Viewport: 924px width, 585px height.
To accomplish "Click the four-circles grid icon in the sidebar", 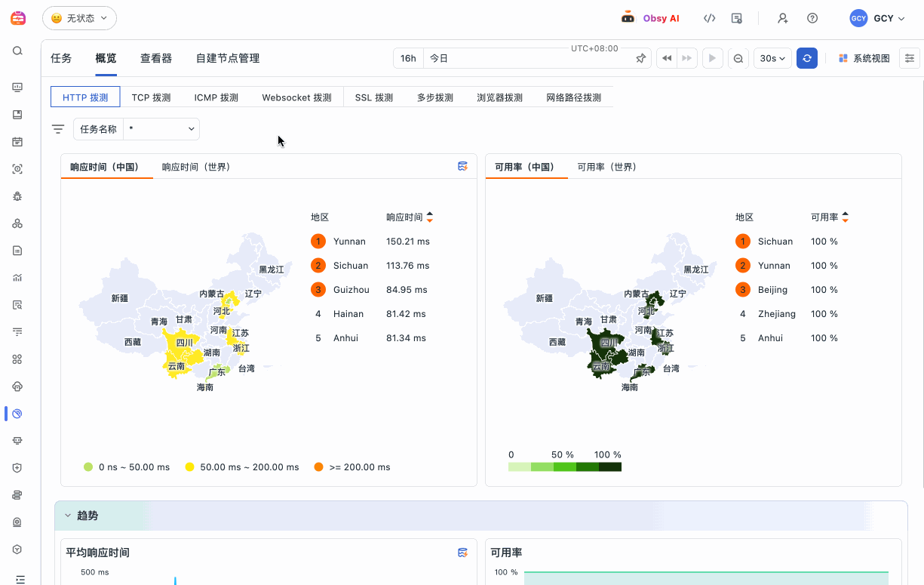I will click(x=17, y=359).
